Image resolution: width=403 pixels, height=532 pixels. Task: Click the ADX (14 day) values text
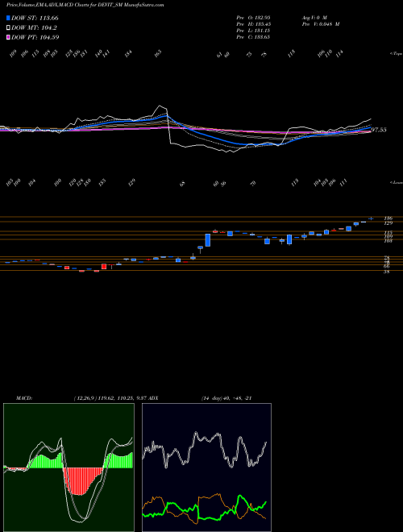point(226,398)
